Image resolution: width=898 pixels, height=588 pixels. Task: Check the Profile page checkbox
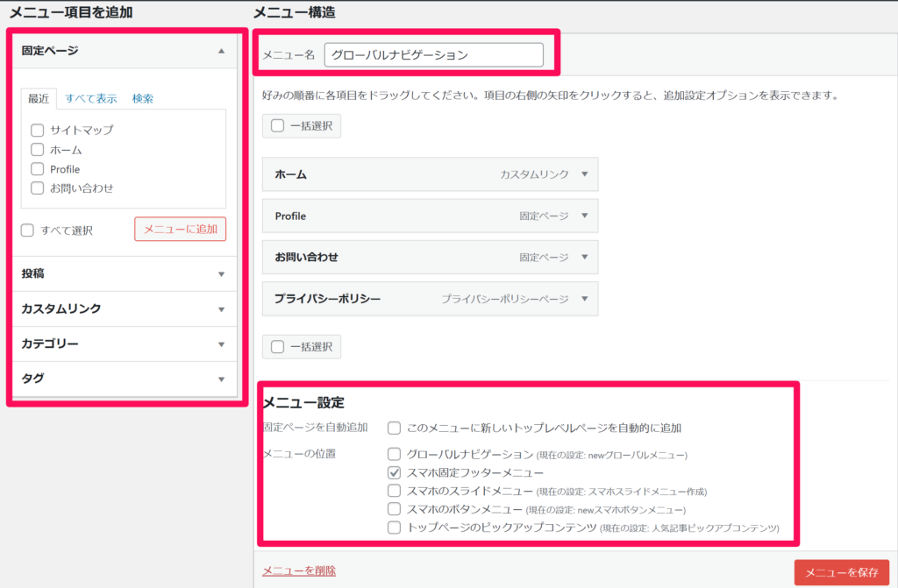click(38, 168)
